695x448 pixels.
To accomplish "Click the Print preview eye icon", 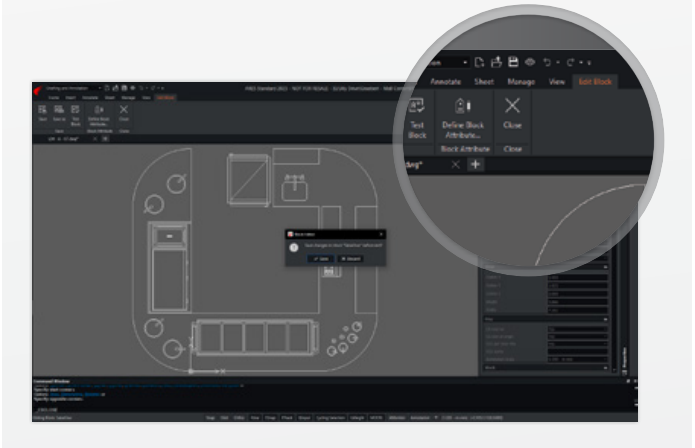I will tap(529, 62).
